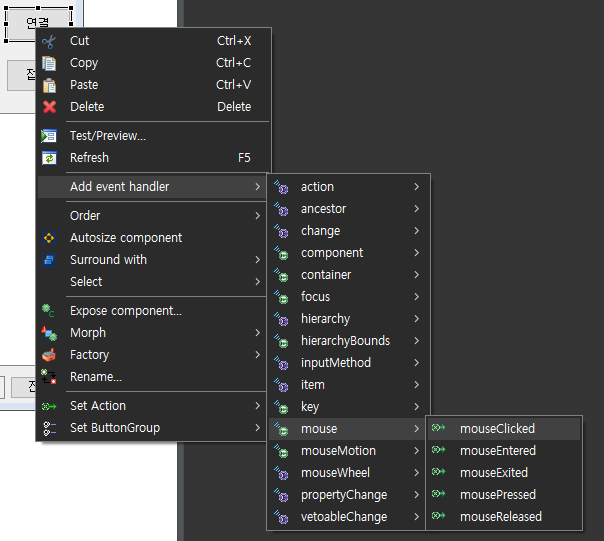Click the Surround with icon
The image size is (604, 541).
click(49, 260)
